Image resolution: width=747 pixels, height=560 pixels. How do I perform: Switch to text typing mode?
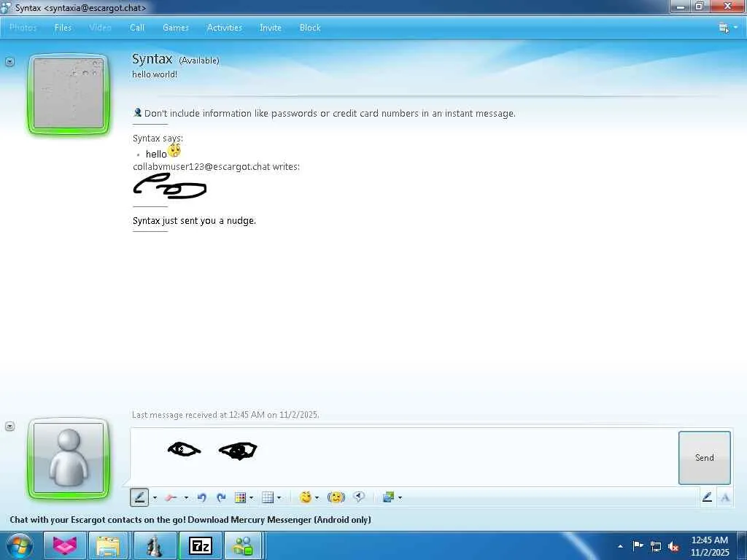point(725,497)
